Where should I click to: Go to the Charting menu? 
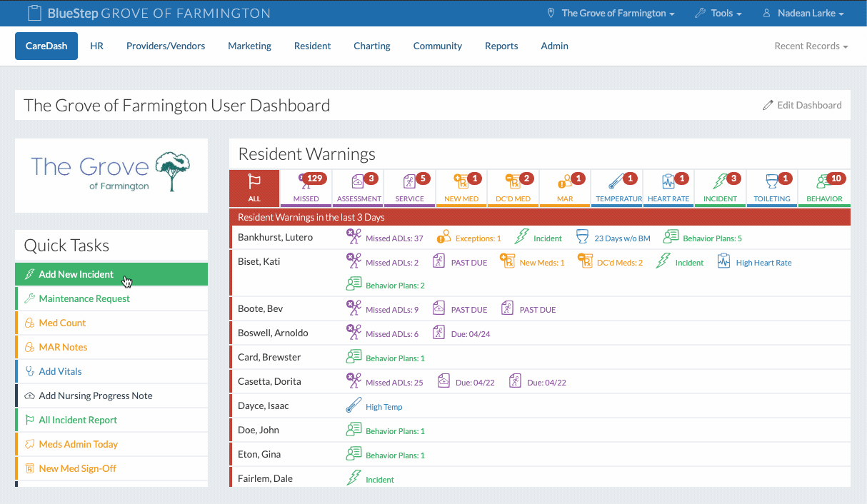[372, 46]
